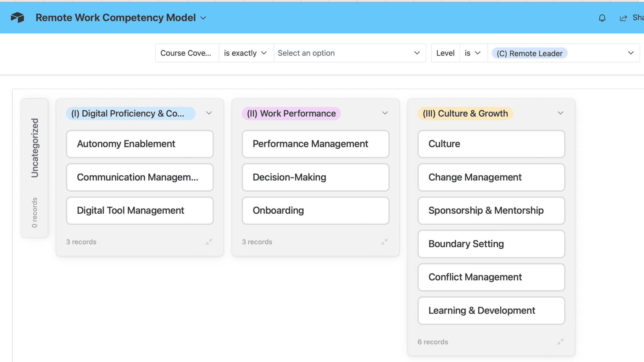Collapse the Work Performance column with its shrink icon
The height and width of the screenshot is (362, 644).
pyautogui.click(x=384, y=242)
